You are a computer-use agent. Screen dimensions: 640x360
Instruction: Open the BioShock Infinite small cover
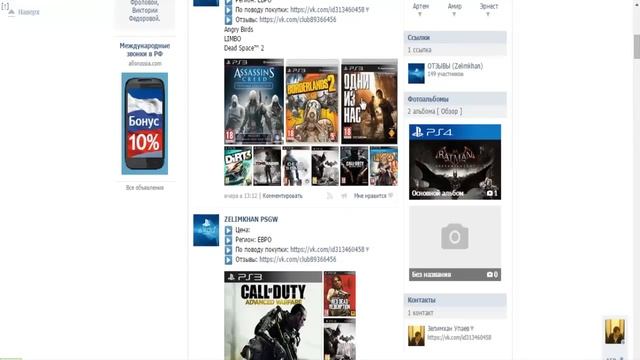[384, 166]
